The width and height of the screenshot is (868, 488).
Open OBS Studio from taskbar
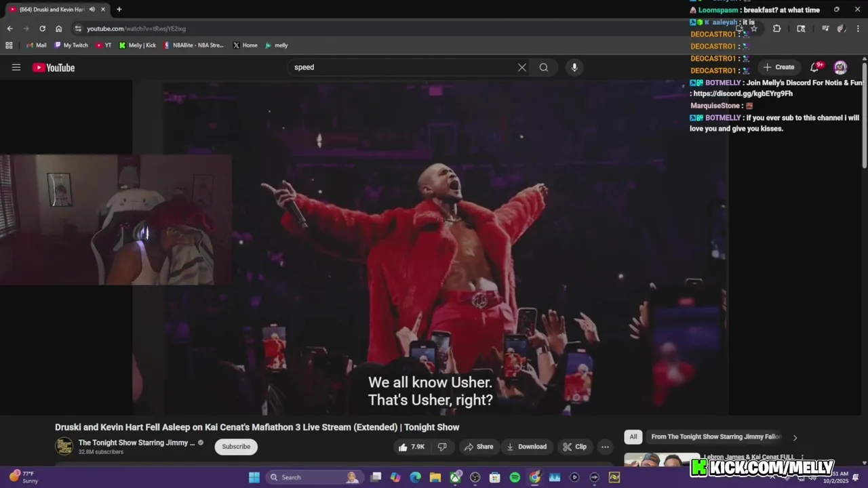475,477
